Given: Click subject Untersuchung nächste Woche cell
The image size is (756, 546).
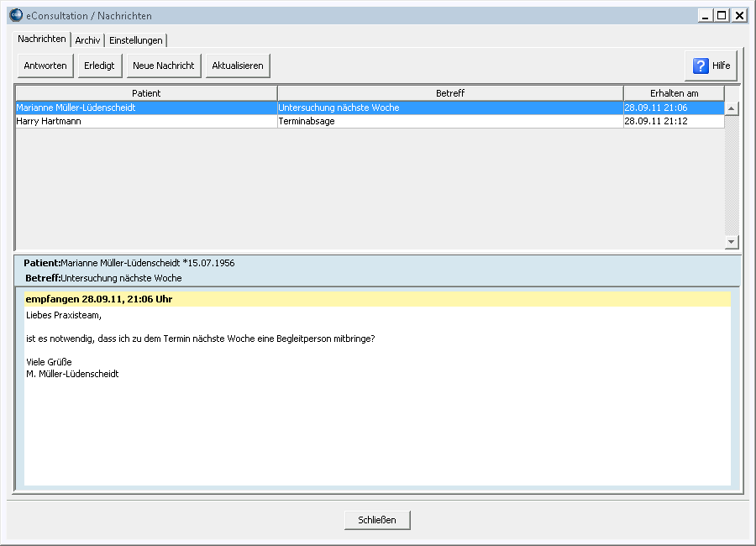Looking at the screenshot, I should click(450, 108).
